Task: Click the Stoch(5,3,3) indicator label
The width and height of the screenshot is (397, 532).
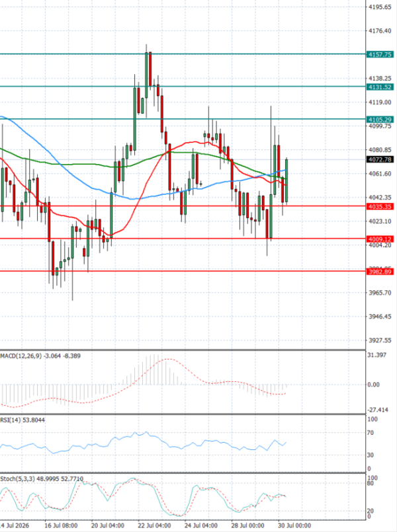Action: 17,478
